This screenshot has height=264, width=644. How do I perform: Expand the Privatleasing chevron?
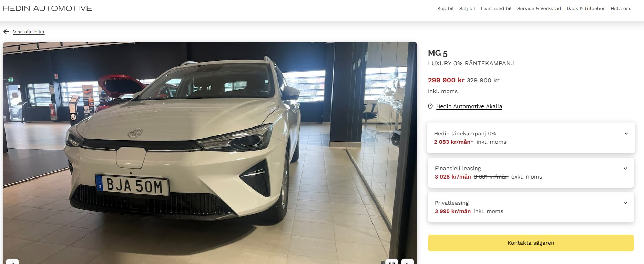point(625,203)
